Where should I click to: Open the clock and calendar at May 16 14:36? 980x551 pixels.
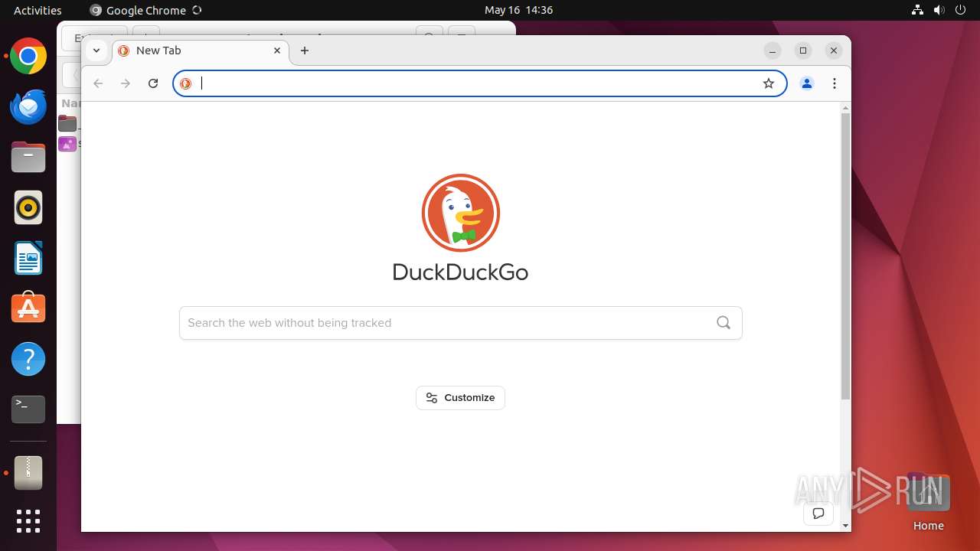[518, 10]
